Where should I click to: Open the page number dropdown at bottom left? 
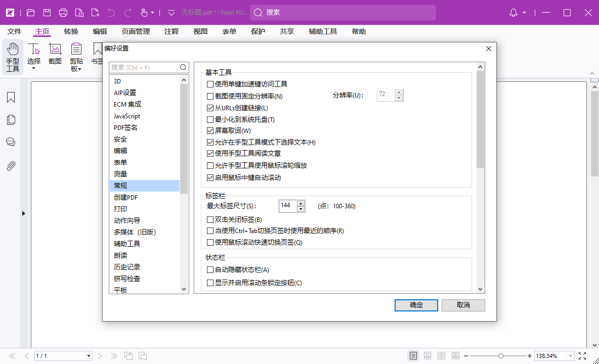[x=89, y=355]
